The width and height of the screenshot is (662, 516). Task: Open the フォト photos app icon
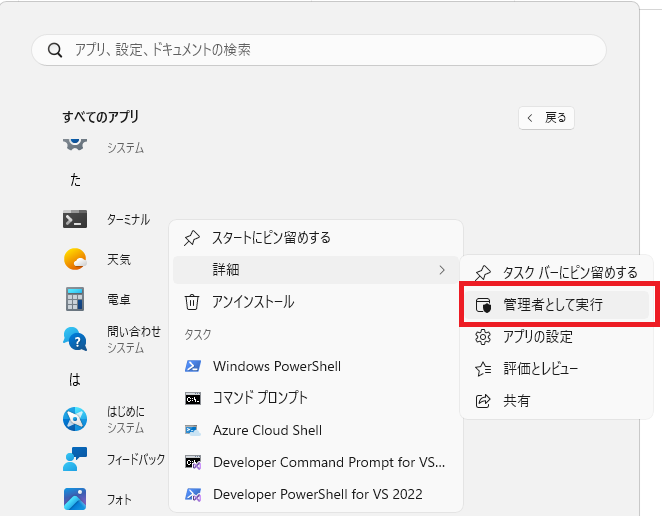[x=75, y=499]
